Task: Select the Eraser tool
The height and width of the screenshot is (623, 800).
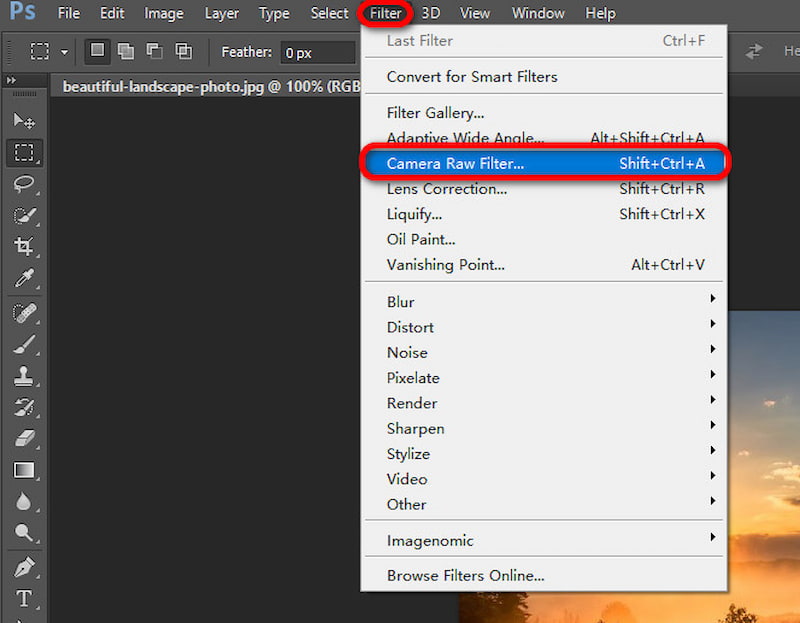Action: coord(24,438)
